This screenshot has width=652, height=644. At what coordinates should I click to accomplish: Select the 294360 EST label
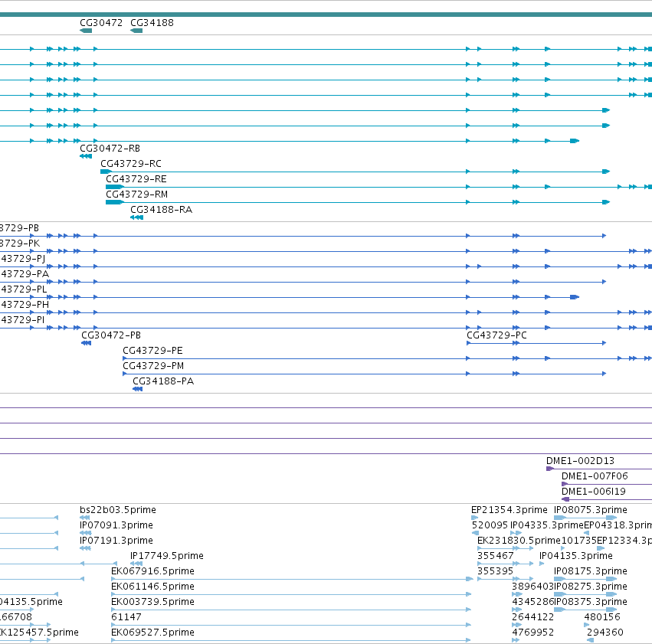point(605,633)
